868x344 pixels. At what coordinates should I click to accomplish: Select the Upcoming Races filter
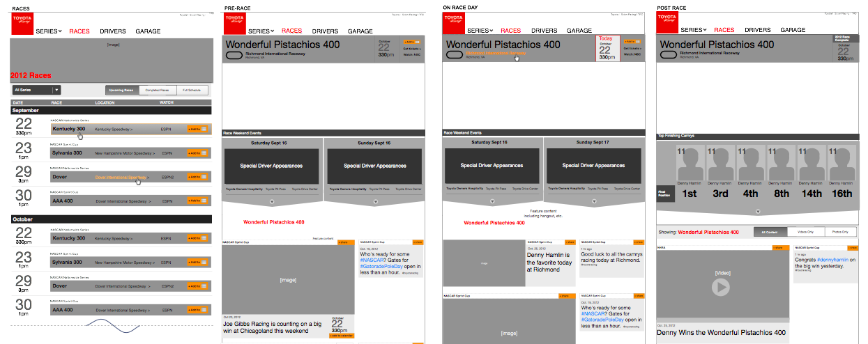coord(121,90)
